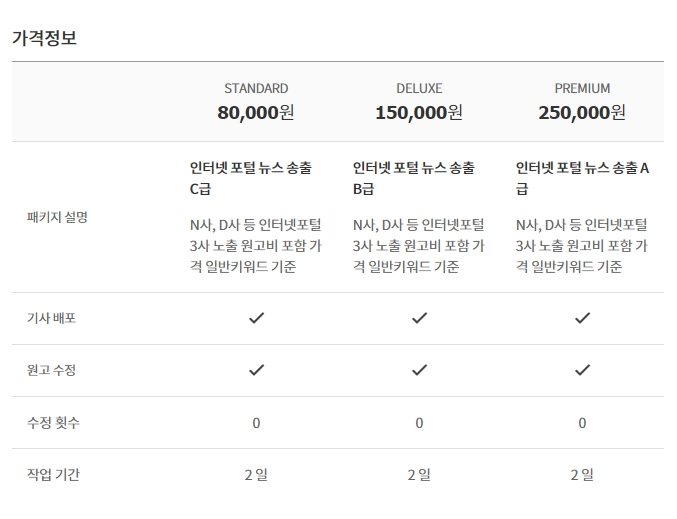The height and width of the screenshot is (519, 677).
Task: Click the STANDARD 기사 배포 checkmark icon
Action: coord(256,318)
